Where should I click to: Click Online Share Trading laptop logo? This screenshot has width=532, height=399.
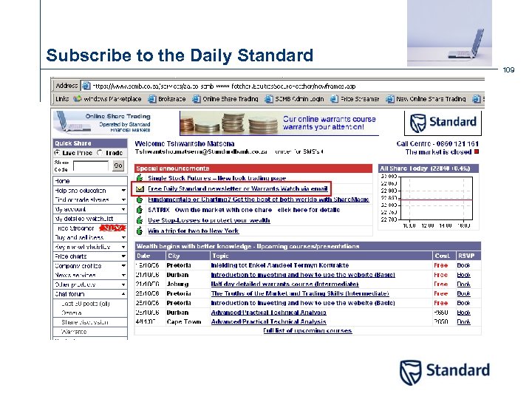101,122
